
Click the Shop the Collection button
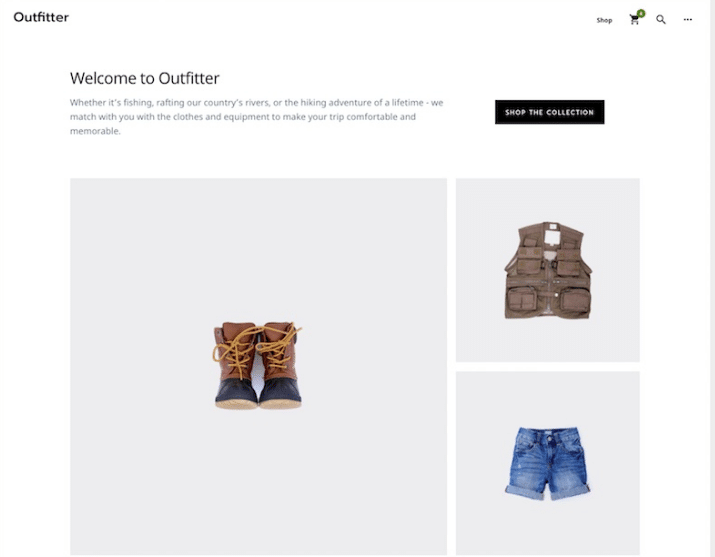pyautogui.click(x=549, y=112)
